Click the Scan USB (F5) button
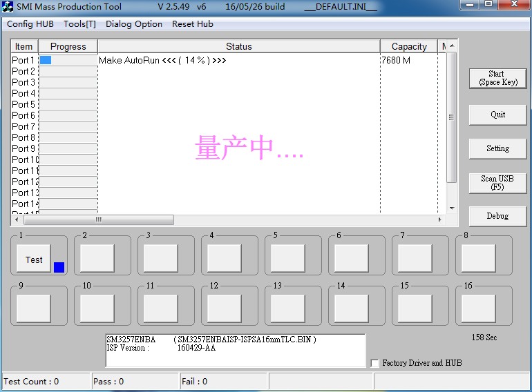Image resolution: width=532 pixels, height=392 pixels. 497,183
